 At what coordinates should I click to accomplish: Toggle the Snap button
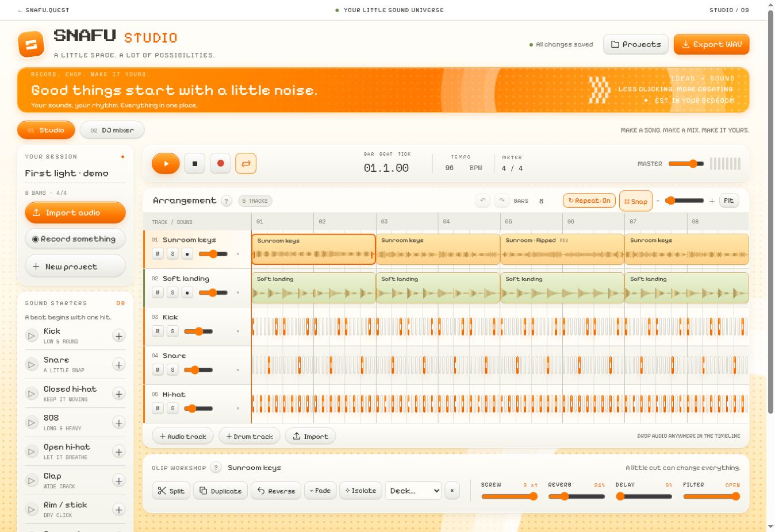pyautogui.click(x=636, y=201)
